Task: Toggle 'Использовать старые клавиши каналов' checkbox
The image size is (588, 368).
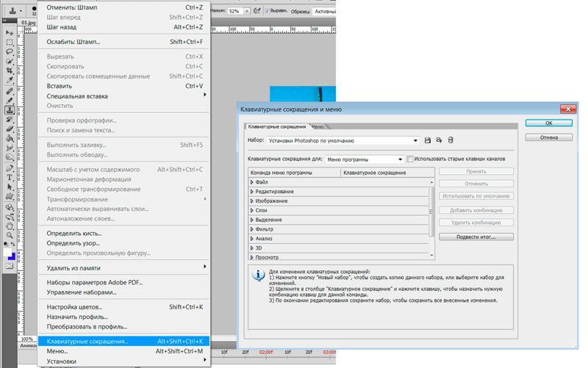Action: coord(410,159)
